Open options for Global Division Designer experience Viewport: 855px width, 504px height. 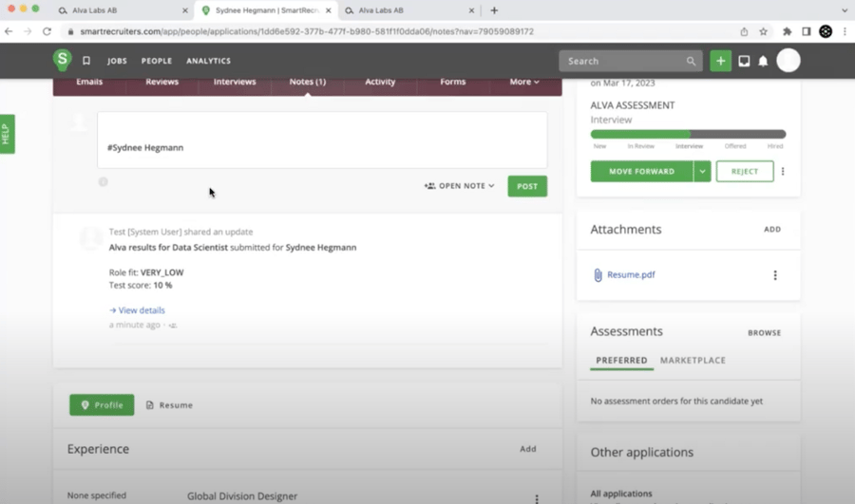pos(537,498)
